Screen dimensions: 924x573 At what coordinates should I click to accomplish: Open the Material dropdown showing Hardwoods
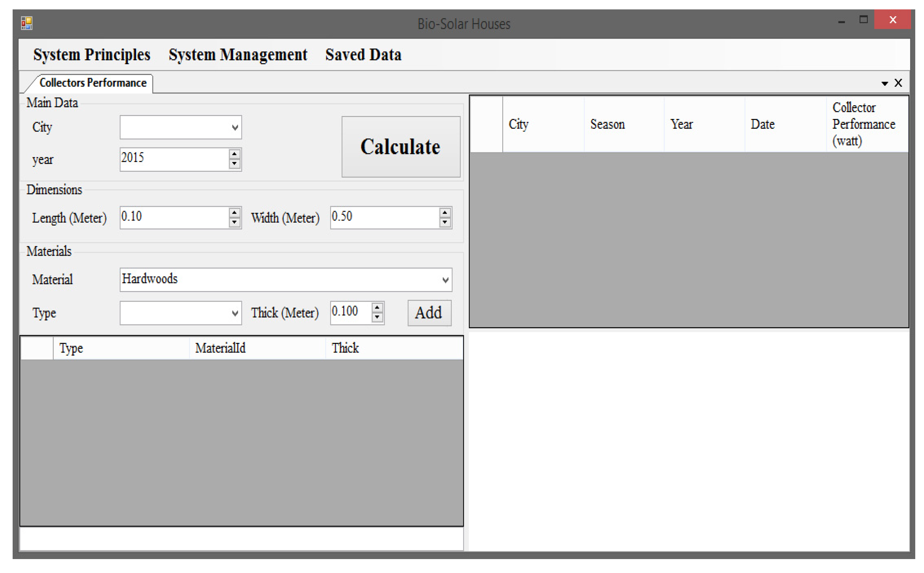445,280
